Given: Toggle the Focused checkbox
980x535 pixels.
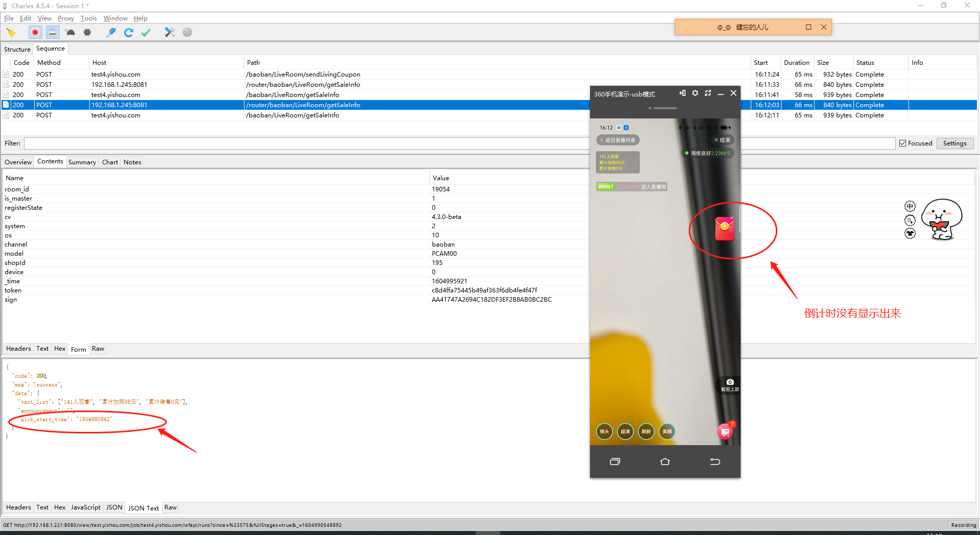Looking at the screenshot, I should pos(902,143).
